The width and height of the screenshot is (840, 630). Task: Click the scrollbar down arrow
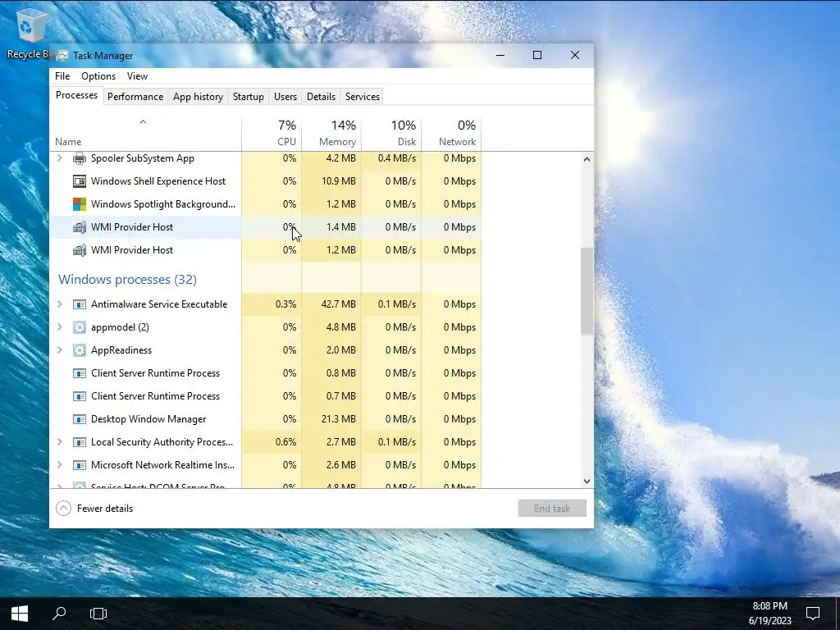(587, 482)
